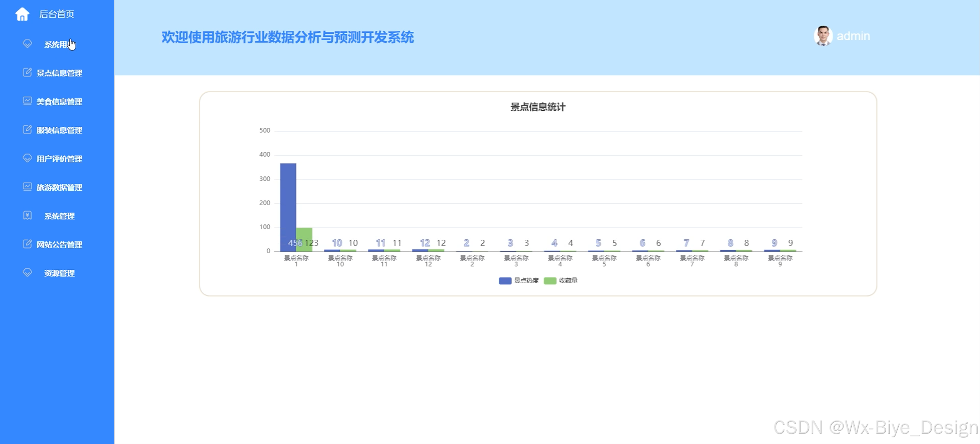Open 美食信息管理 in the sidebar
This screenshot has height=444, width=980.
click(x=59, y=101)
